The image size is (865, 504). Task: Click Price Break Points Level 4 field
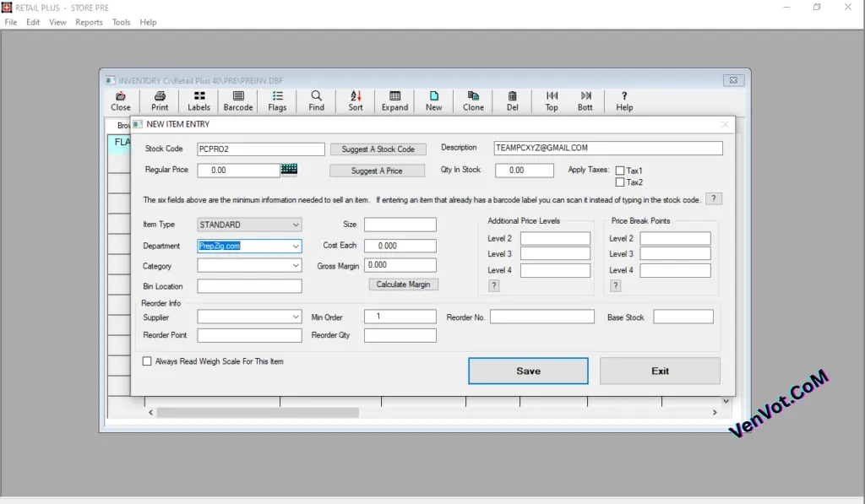pos(675,270)
